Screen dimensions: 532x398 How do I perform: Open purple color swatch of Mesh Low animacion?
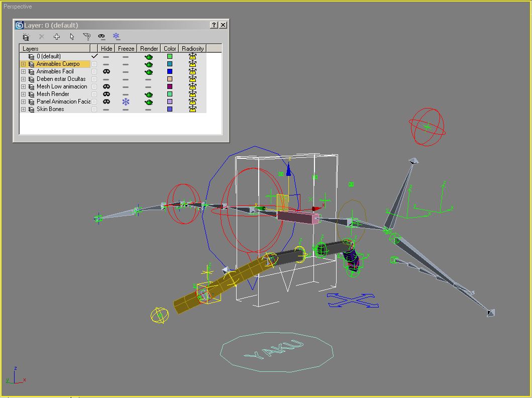pyautogui.click(x=170, y=86)
